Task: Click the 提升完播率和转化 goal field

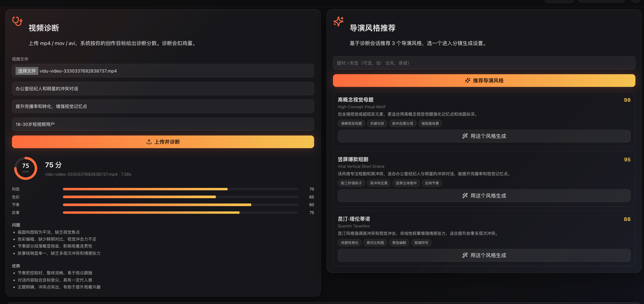Action: [163, 106]
